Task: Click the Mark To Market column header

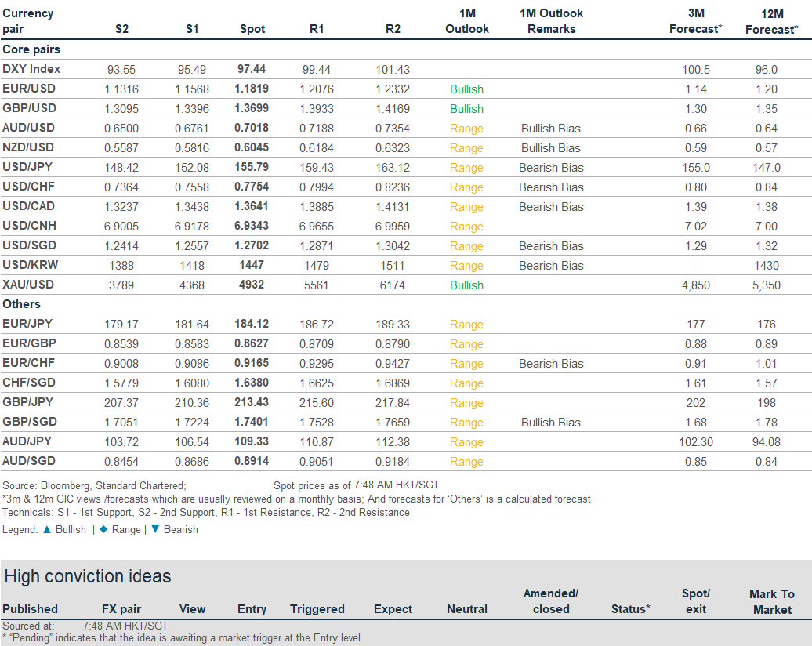Action: point(771,601)
